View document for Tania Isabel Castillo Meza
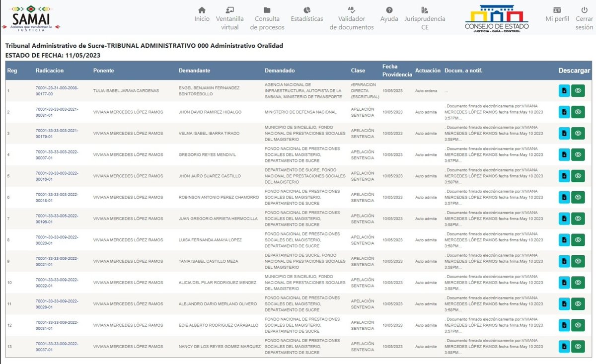Viewport: 596px width, 364px height. (x=578, y=261)
